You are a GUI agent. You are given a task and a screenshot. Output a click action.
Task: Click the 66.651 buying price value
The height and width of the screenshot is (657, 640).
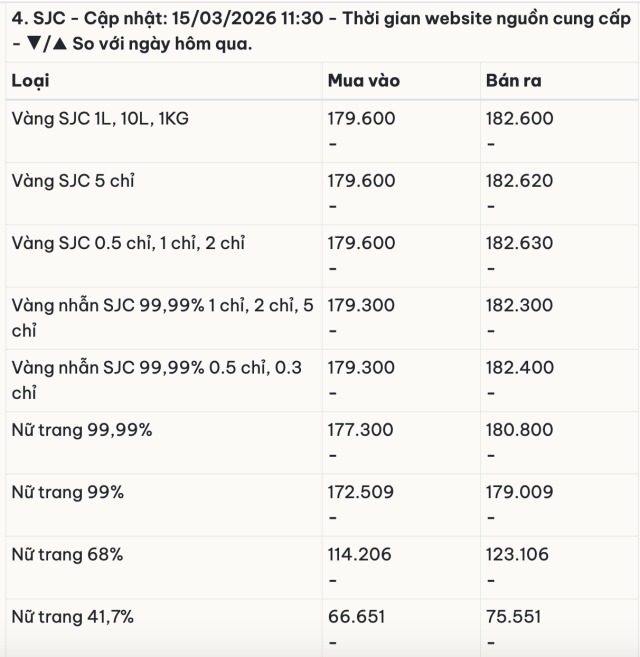(356, 616)
